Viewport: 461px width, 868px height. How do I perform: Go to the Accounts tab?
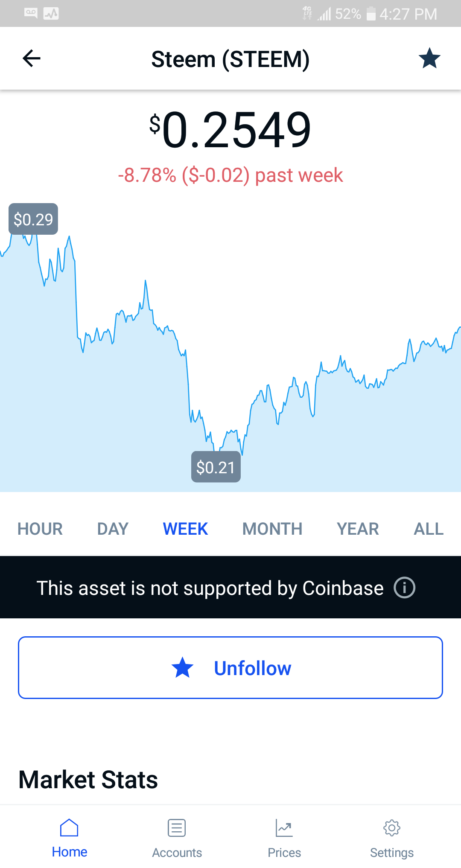point(177,838)
